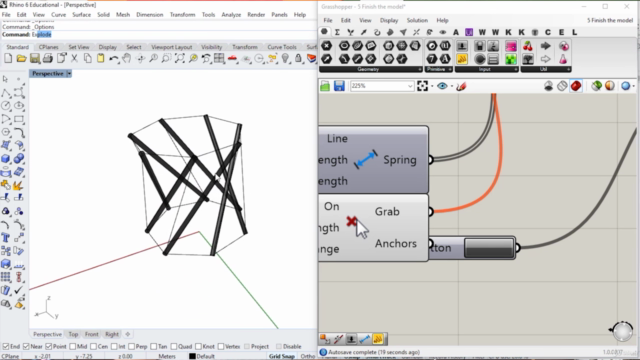Open the dropdown arrow beside blue sphere icon
640x360 pixels.
(x=633, y=87)
